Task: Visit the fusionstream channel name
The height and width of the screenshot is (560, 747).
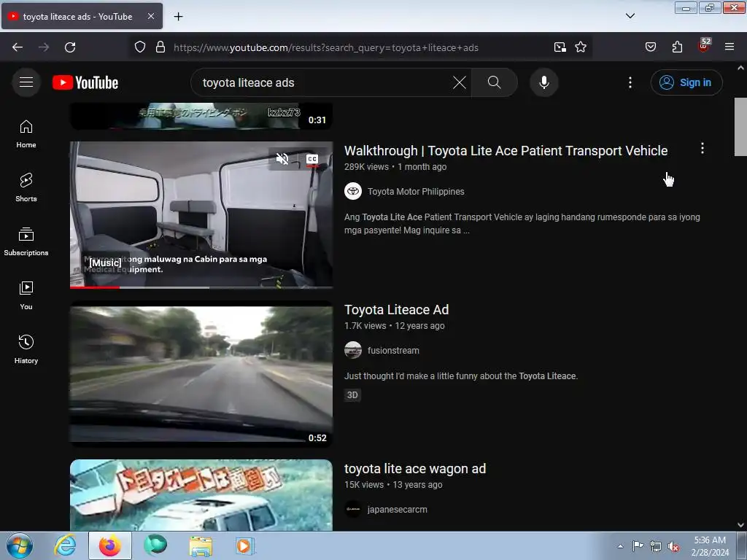Action: [x=393, y=351]
